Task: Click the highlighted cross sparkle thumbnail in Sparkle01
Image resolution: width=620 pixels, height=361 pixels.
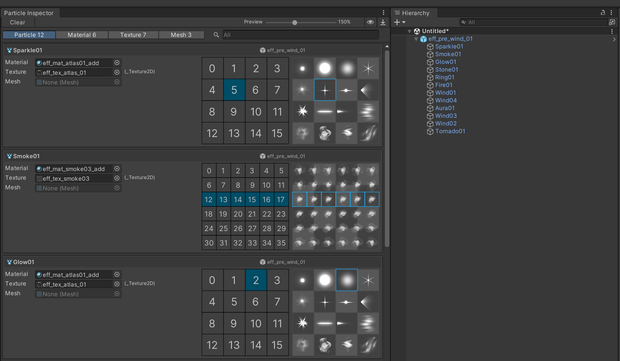Action: [x=325, y=90]
